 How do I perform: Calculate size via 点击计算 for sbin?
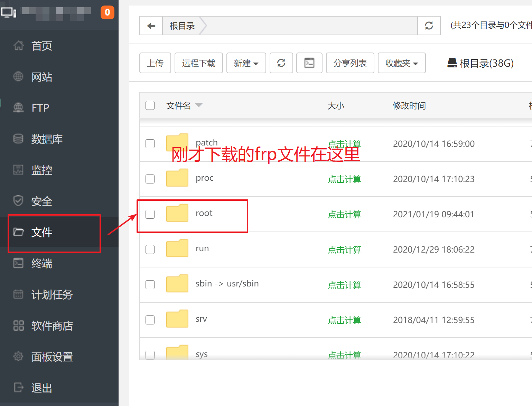345,285
